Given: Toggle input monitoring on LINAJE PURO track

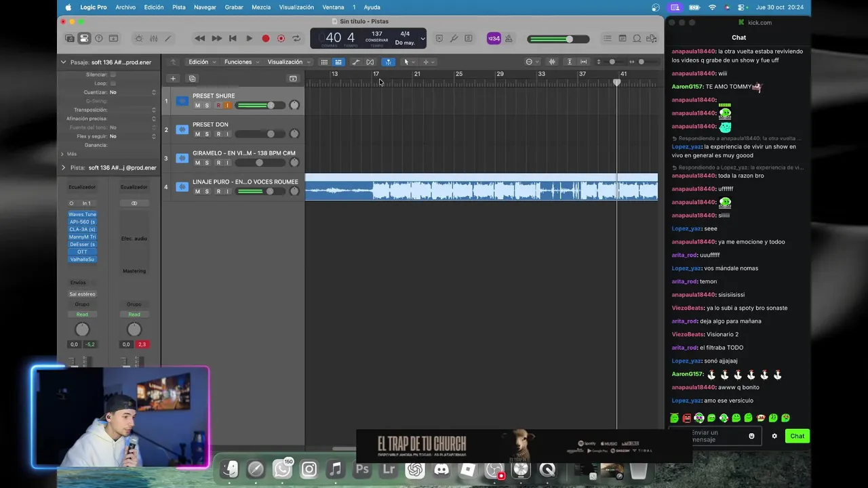Looking at the screenshot, I should pyautogui.click(x=227, y=191).
